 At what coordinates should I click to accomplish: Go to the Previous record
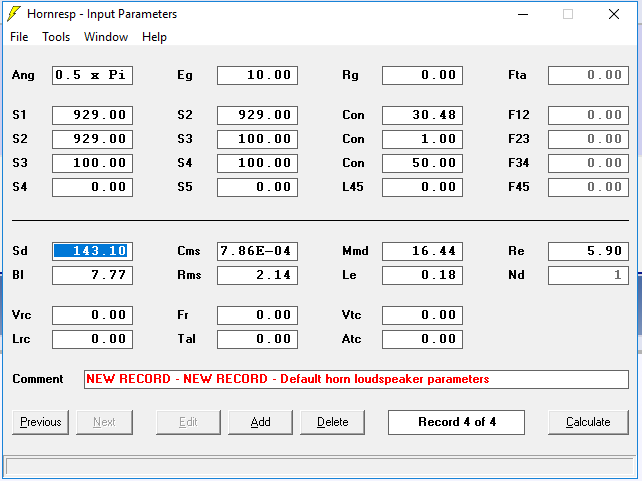[41, 422]
